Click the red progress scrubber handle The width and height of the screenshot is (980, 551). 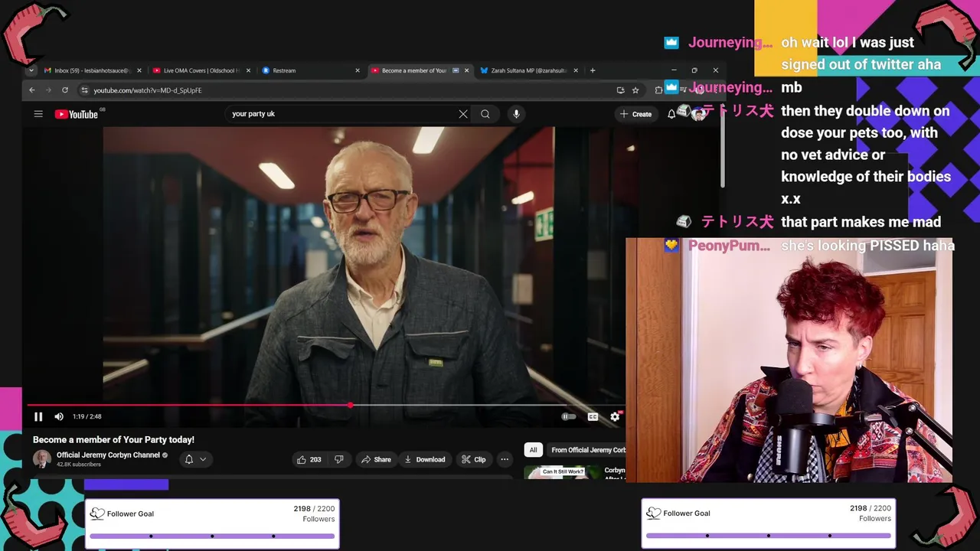tap(350, 405)
